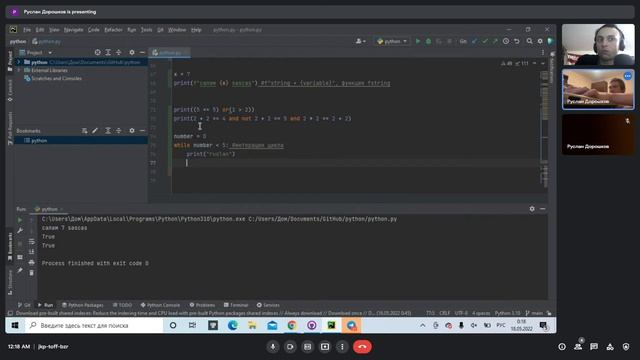Leave the call with red hang-up button
Screen dimensions: 640x360
click(x=362, y=347)
